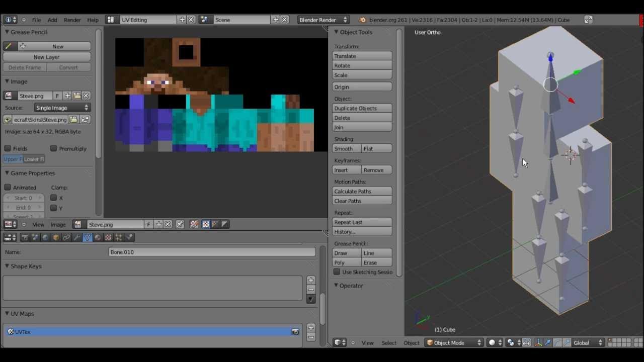Select the Upper First field order

13,159
